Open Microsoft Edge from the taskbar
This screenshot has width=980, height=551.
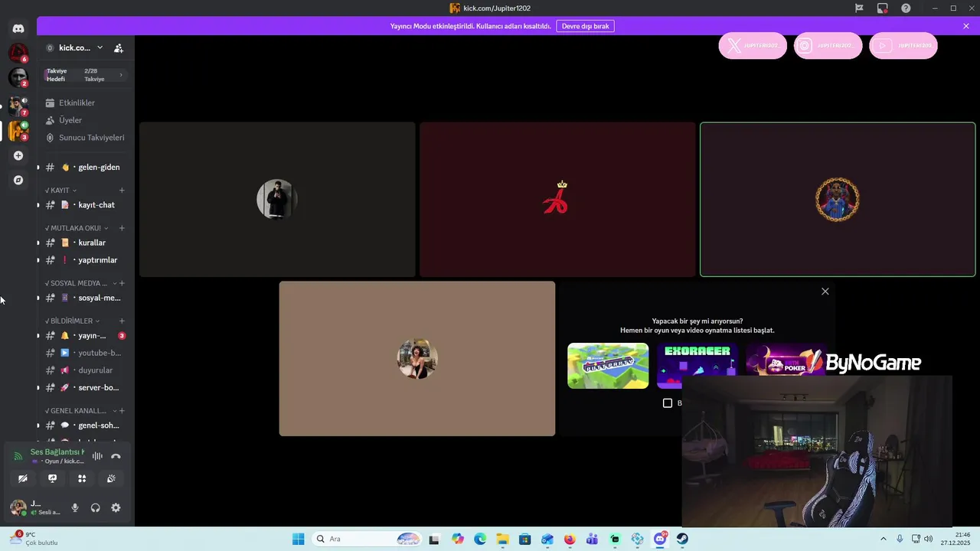point(480,539)
